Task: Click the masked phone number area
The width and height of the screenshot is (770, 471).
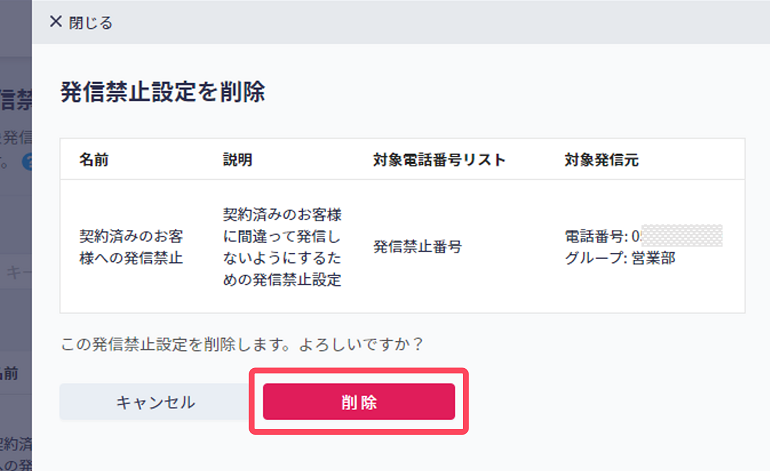Action: [682, 236]
